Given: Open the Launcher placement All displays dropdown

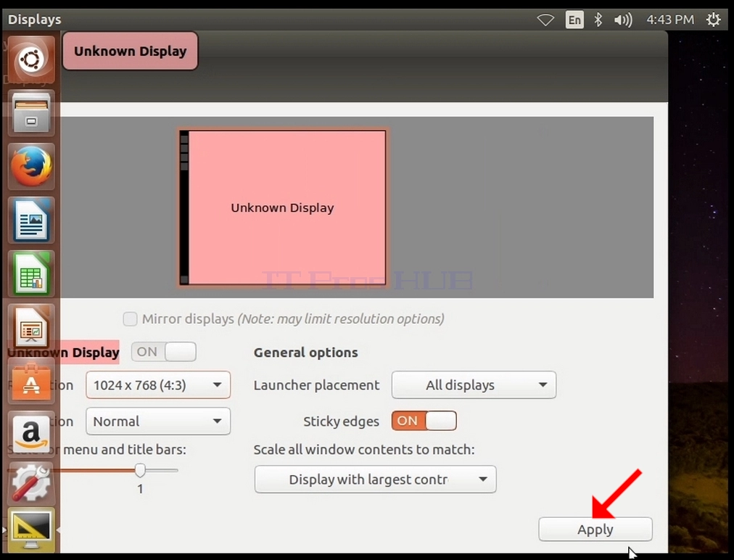Looking at the screenshot, I should 474,385.
